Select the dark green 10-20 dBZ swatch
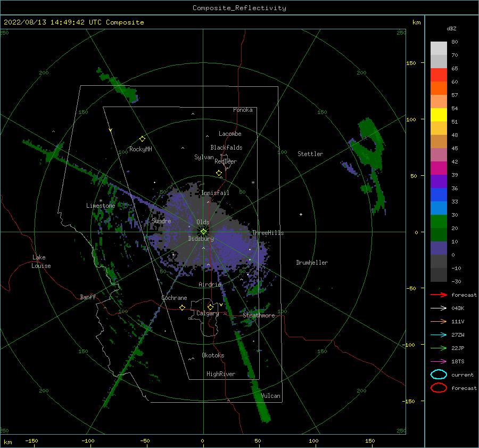The width and height of the screenshot is (479, 448). click(439, 235)
